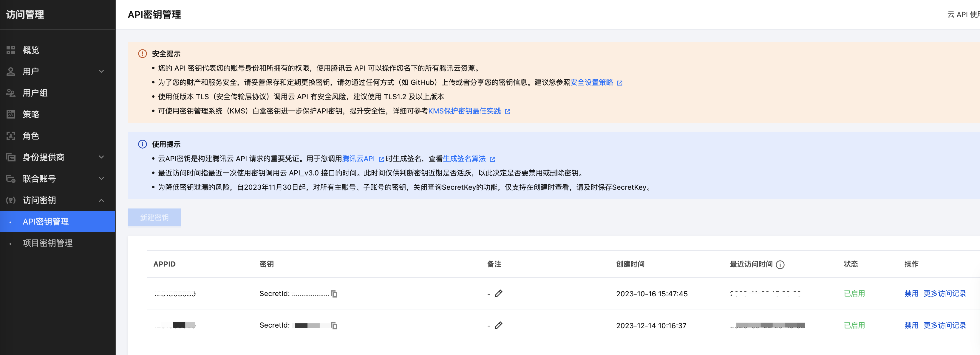Click the 策略 sidebar icon
This screenshot has height=355, width=980.
tap(11, 114)
